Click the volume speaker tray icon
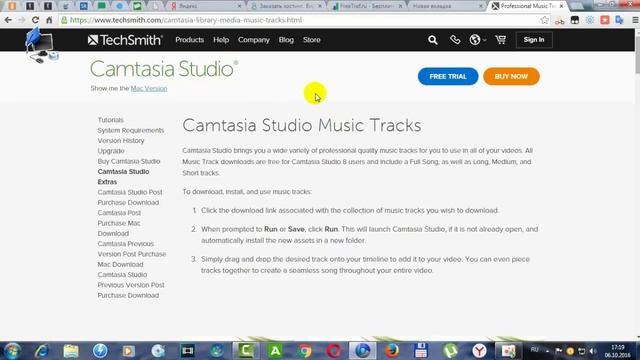The height and width of the screenshot is (360, 640). tap(593, 351)
